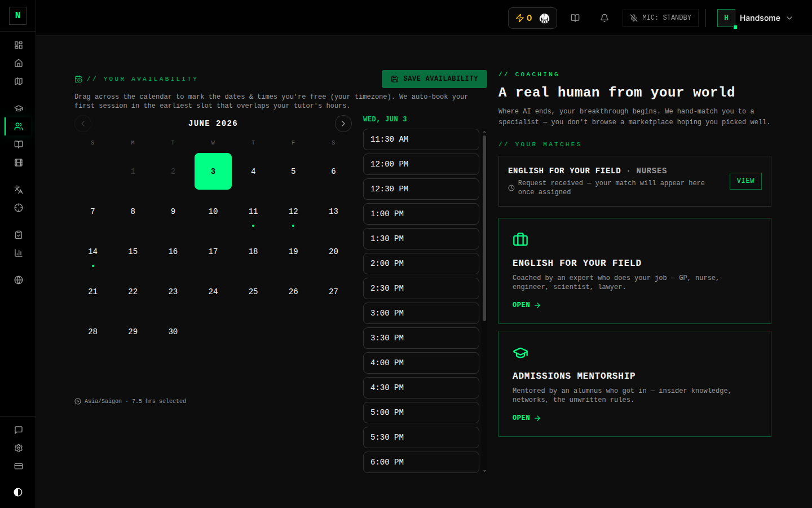Open the crosshair target icon in sidebar
Image resolution: width=812 pixels, height=508 pixels.
click(19, 208)
